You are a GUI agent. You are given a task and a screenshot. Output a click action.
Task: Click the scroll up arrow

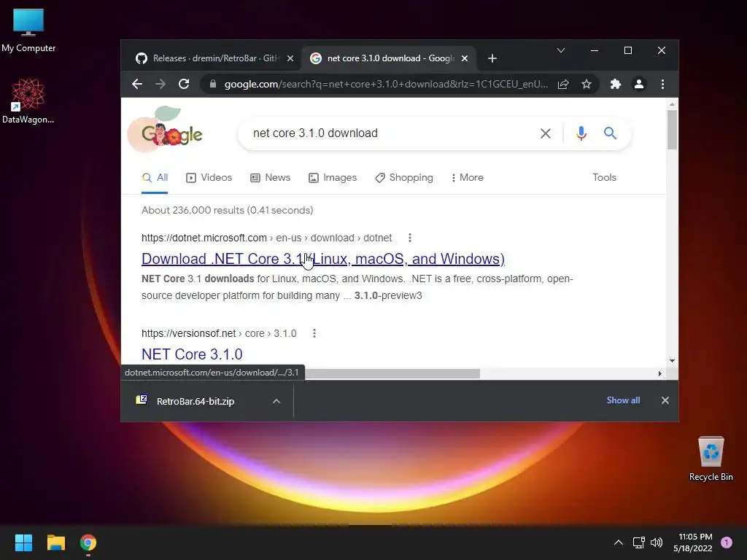pyautogui.click(x=672, y=104)
